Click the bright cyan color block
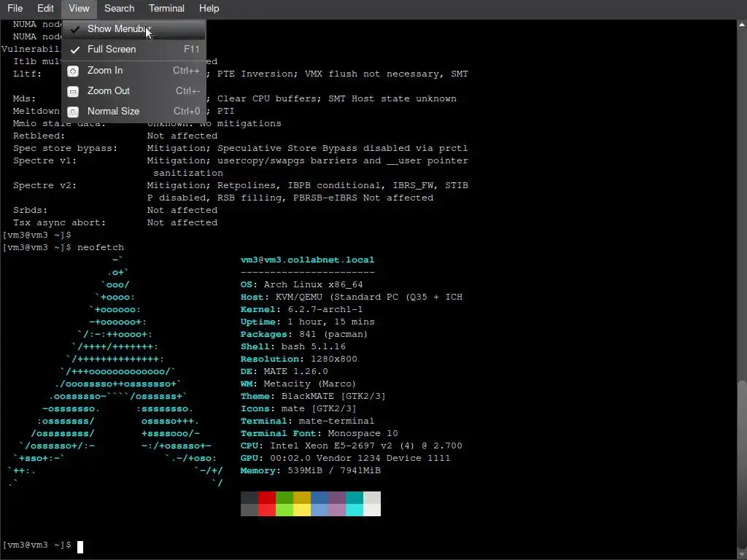Viewport: 747px width, 560px height. click(355, 510)
